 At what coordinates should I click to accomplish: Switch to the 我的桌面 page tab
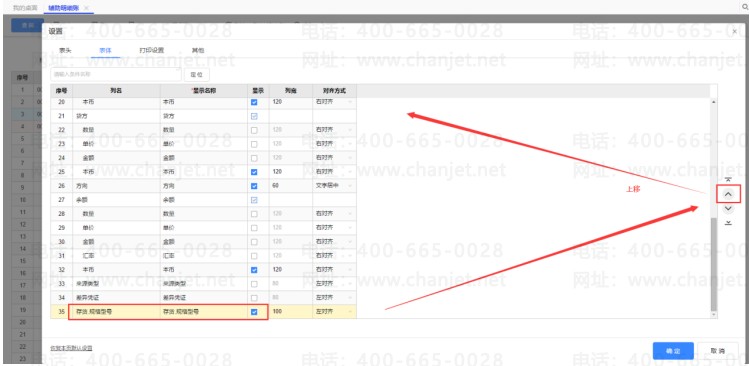[x=24, y=8]
